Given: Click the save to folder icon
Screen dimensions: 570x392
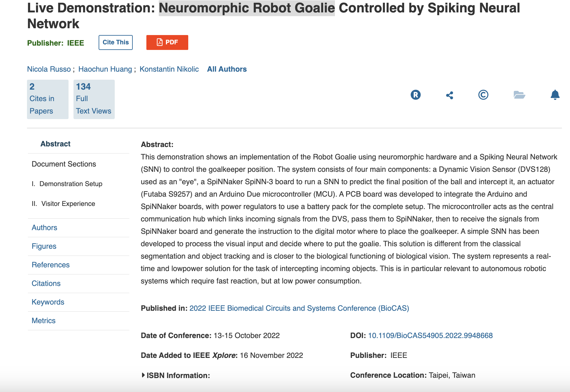Looking at the screenshot, I should tap(519, 95).
